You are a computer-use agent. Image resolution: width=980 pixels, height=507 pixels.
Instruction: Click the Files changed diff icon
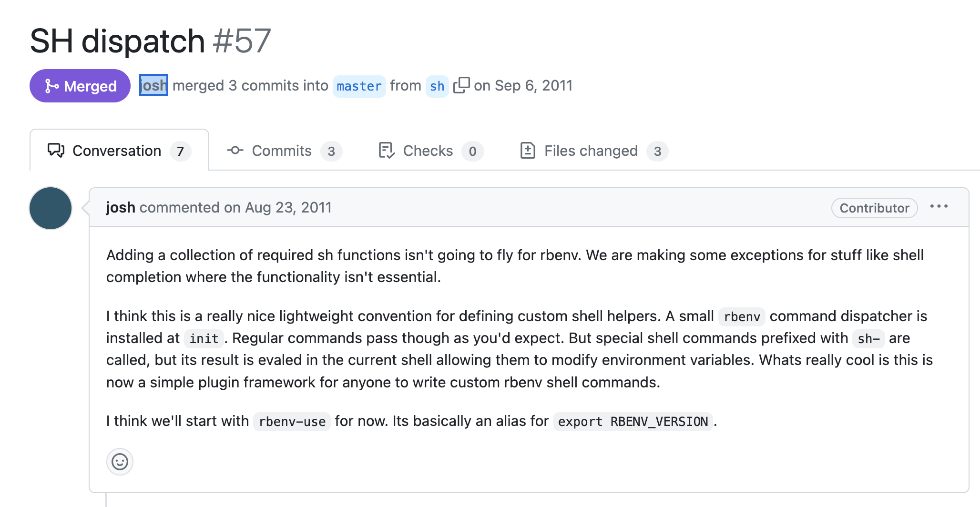(528, 151)
